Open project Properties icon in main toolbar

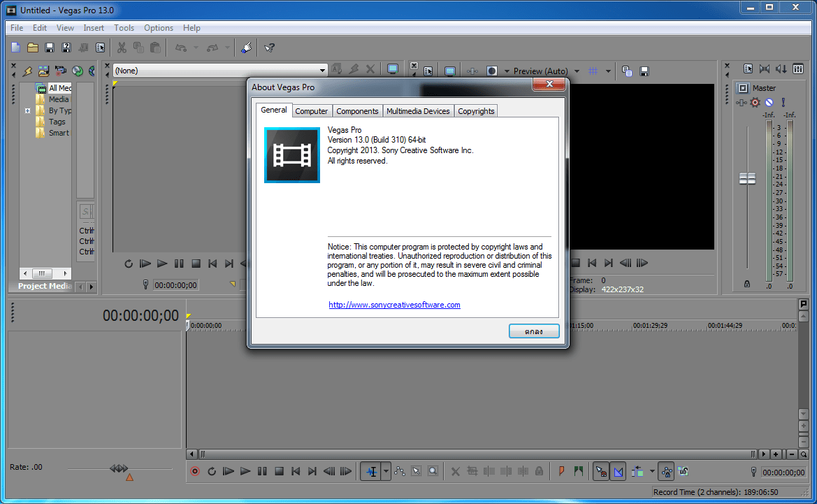[100, 48]
